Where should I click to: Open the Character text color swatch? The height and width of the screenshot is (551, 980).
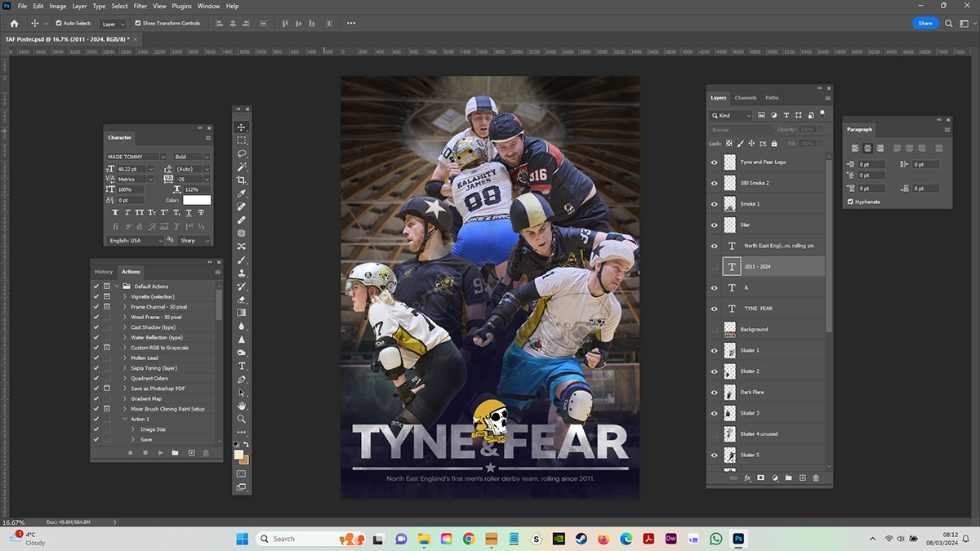197,200
